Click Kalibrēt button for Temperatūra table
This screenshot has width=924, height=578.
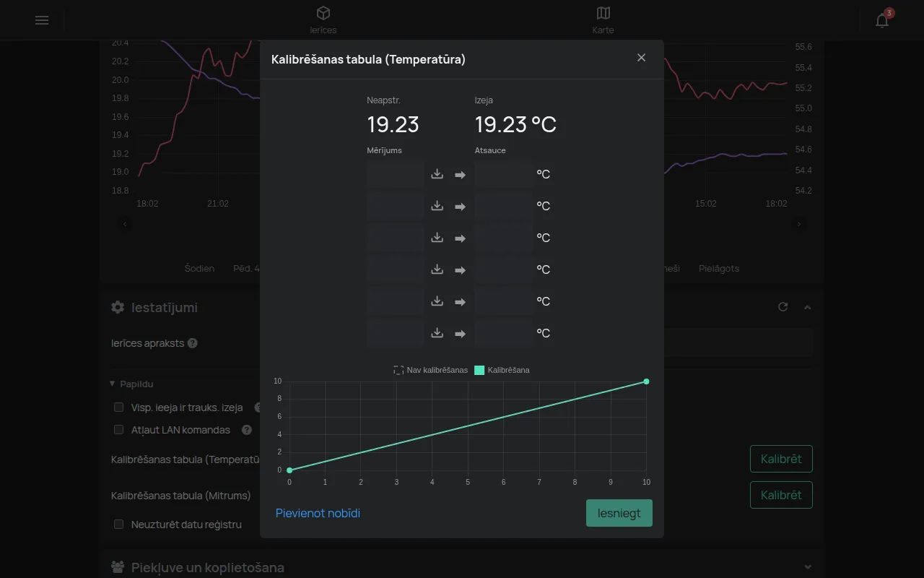[x=781, y=459]
